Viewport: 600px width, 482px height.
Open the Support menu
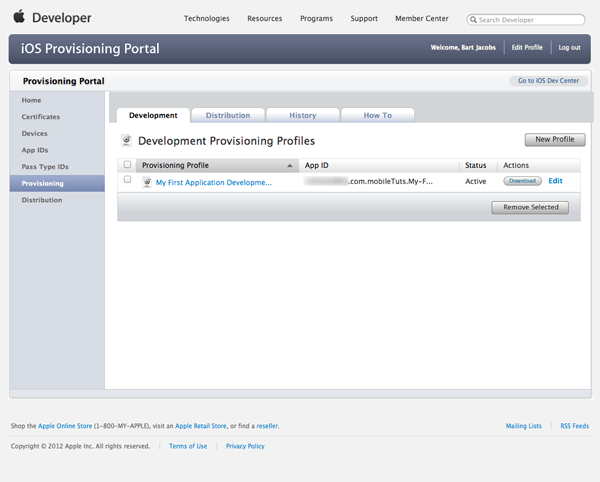(x=364, y=18)
